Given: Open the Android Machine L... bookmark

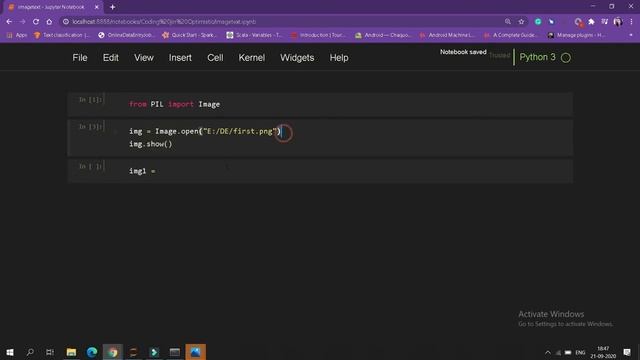Looking at the screenshot, I should pos(447,35).
